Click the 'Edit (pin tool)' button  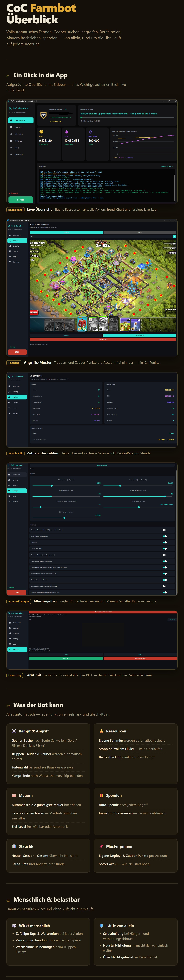(140, 336)
